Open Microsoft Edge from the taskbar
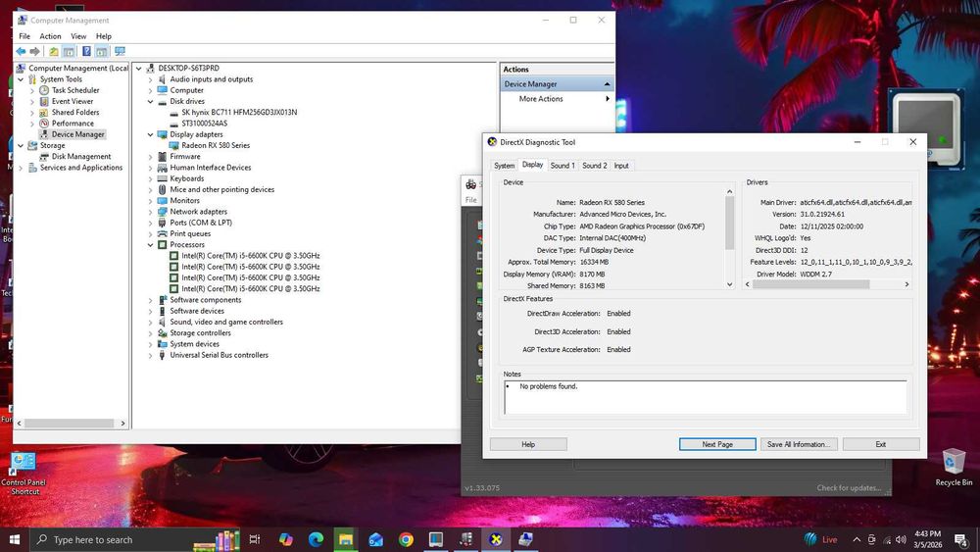The width and height of the screenshot is (980, 552). pos(316,539)
